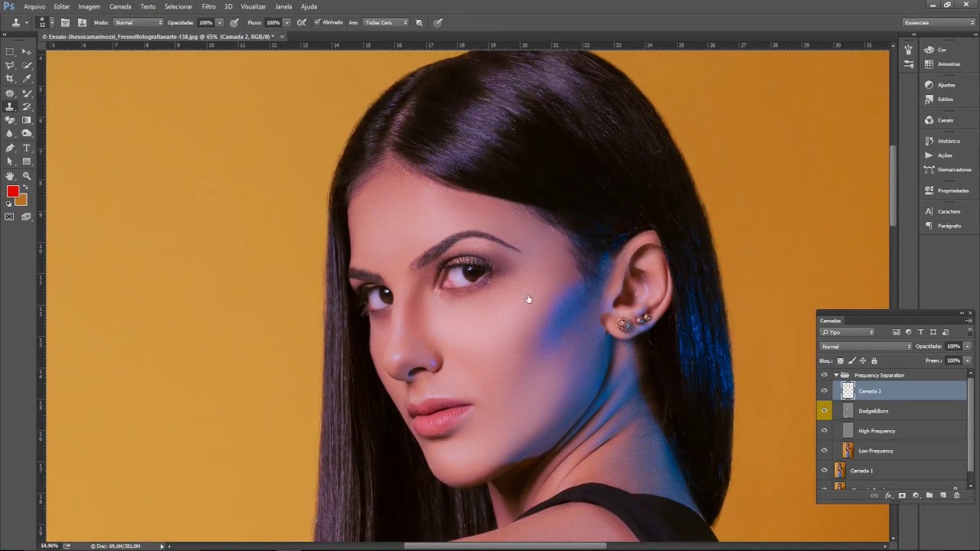Select the History Brush tool
Viewport: 980px width, 551px height.
(26, 106)
